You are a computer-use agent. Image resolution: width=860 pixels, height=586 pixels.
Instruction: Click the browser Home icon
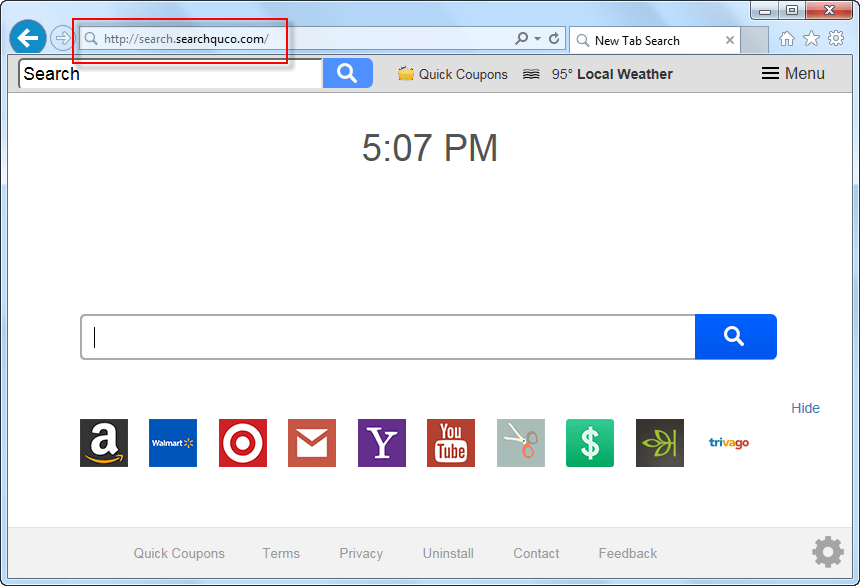tap(787, 38)
